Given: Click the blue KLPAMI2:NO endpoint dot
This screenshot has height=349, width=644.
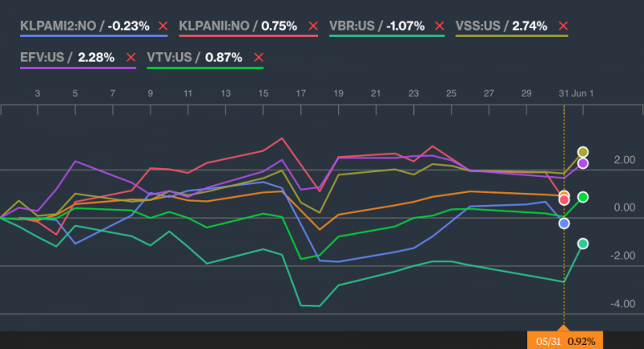Looking at the screenshot, I should 564,224.
